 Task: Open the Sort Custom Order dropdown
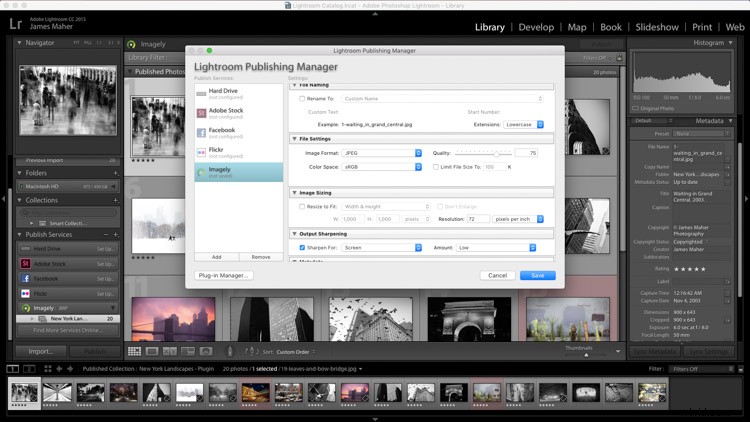coord(296,352)
